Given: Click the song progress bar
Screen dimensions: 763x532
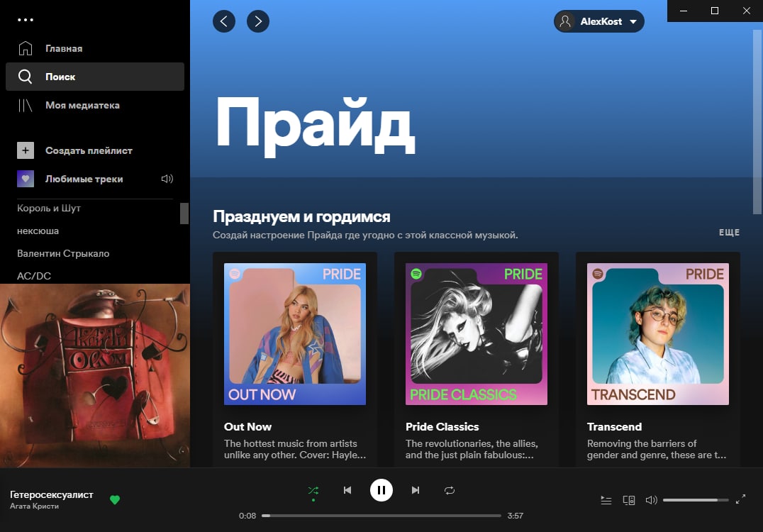Looking at the screenshot, I should click(x=381, y=516).
